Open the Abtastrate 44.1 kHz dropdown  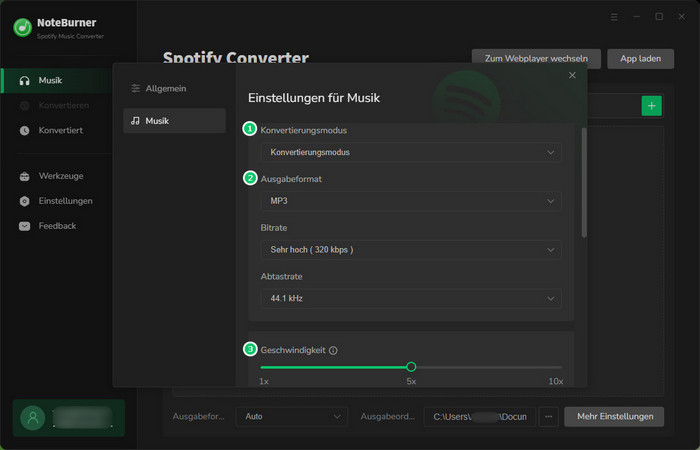[411, 298]
